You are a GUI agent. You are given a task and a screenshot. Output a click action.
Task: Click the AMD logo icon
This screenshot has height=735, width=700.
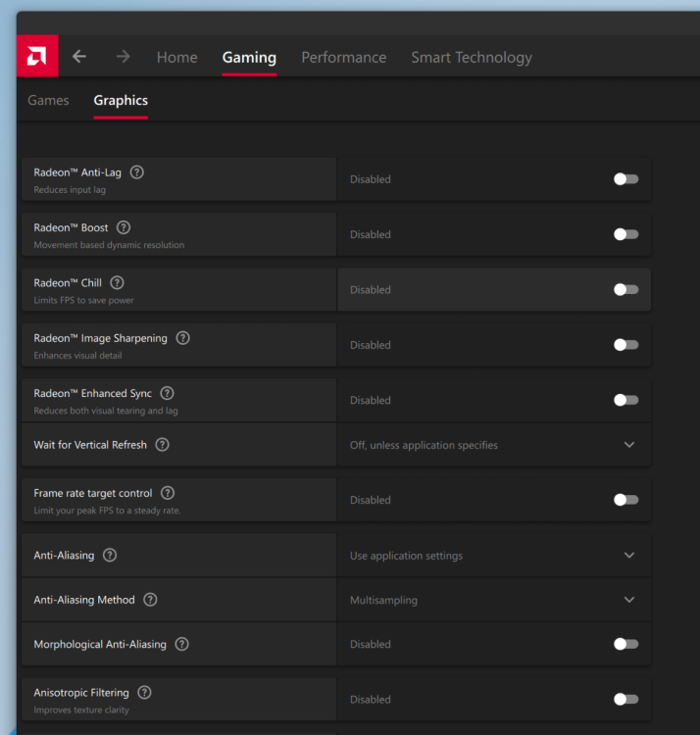click(x=37, y=56)
